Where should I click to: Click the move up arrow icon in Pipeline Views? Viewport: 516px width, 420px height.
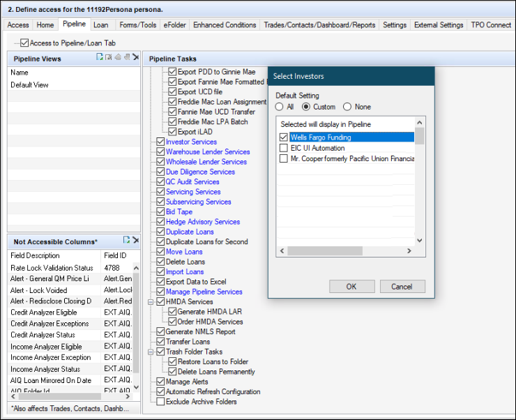pos(118,58)
